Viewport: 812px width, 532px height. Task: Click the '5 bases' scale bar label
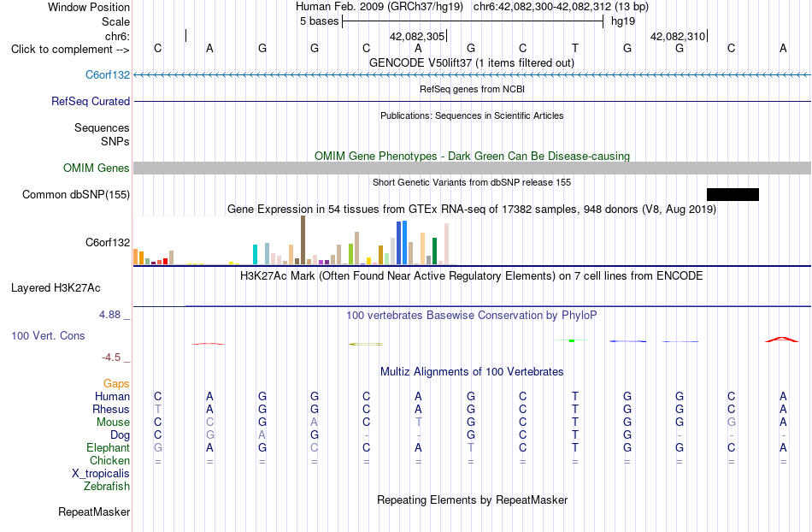[319, 21]
